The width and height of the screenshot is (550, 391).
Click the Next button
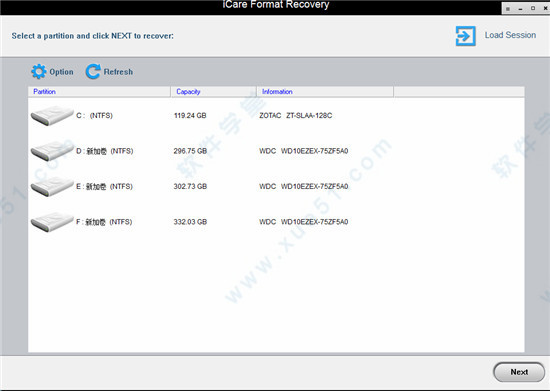(519, 372)
